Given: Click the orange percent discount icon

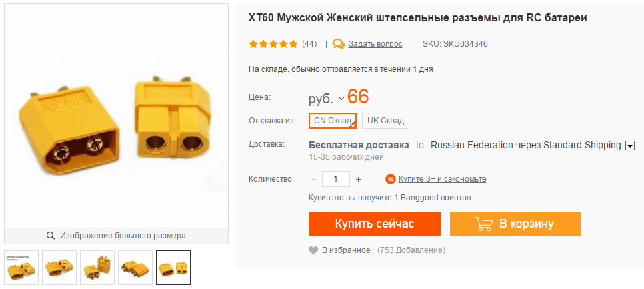Looking at the screenshot, I should [390, 179].
